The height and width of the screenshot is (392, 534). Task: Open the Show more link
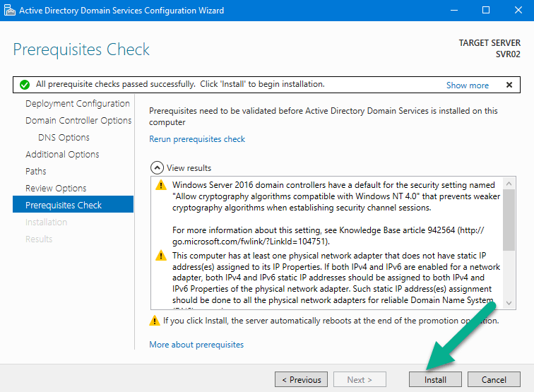(x=468, y=85)
